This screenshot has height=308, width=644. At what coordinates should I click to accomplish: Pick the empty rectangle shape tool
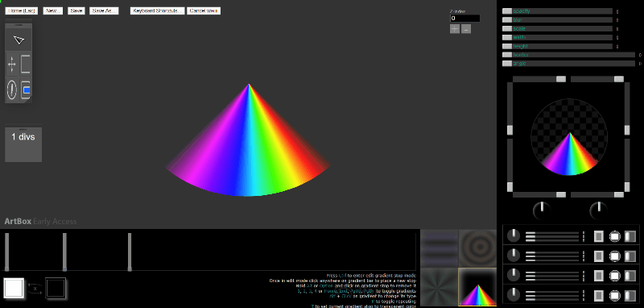coord(26,65)
